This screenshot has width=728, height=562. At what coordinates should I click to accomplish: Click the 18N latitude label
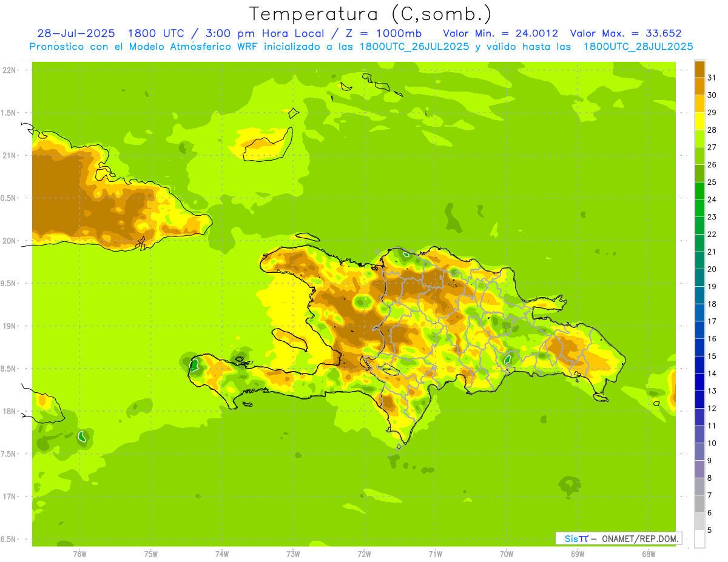(x=10, y=411)
